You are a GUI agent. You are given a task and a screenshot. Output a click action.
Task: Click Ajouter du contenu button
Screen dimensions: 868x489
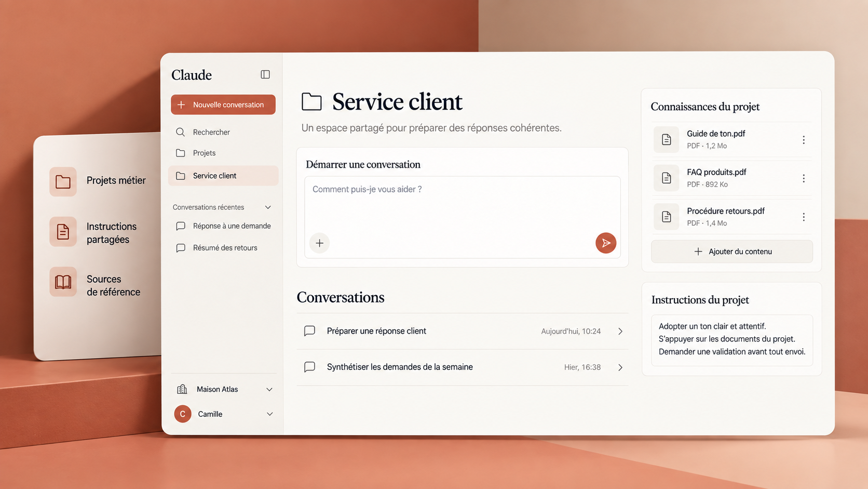pyautogui.click(x=732, y=252)
